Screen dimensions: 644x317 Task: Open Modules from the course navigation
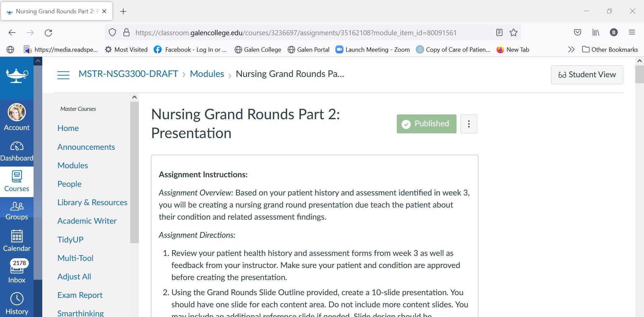tap(72, 165)
